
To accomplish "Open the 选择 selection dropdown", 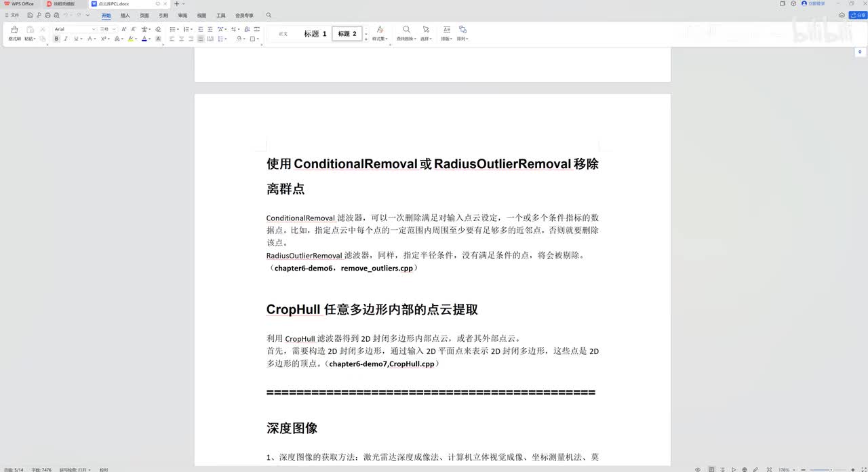I will click(426, 39).
